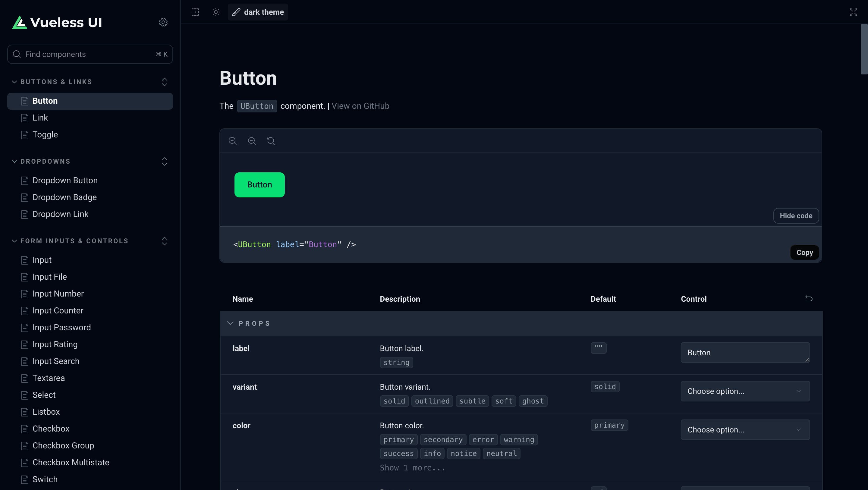Open the color Choose option dropdown

click(745, 430)
